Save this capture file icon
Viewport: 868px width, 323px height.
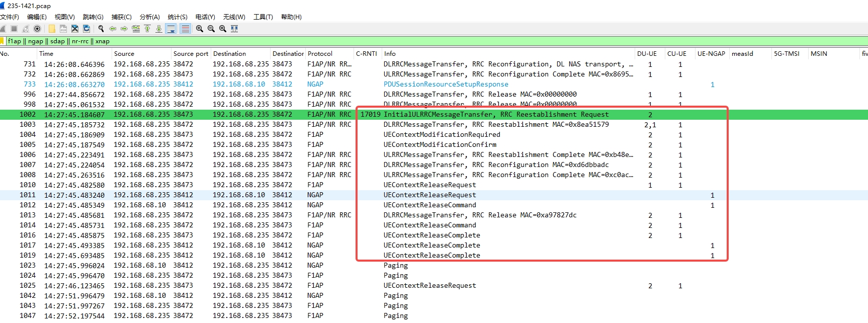[63, 29]
